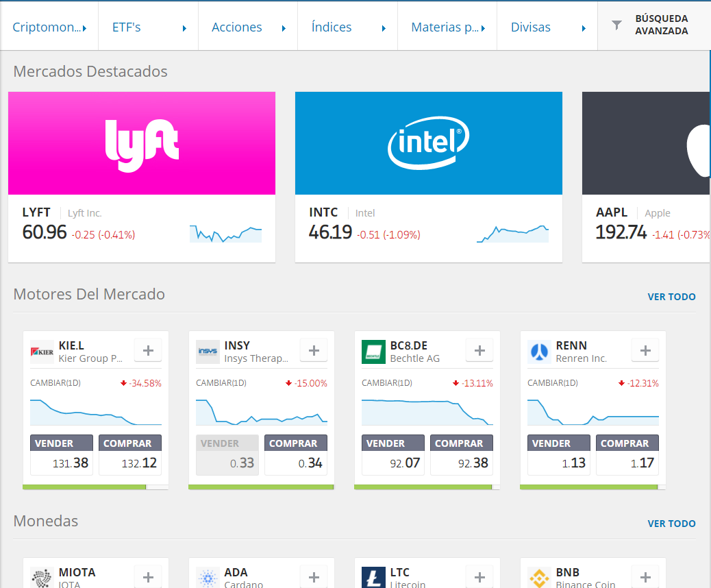Click disabled Vender for INSY at 0.33

[227, 455]
